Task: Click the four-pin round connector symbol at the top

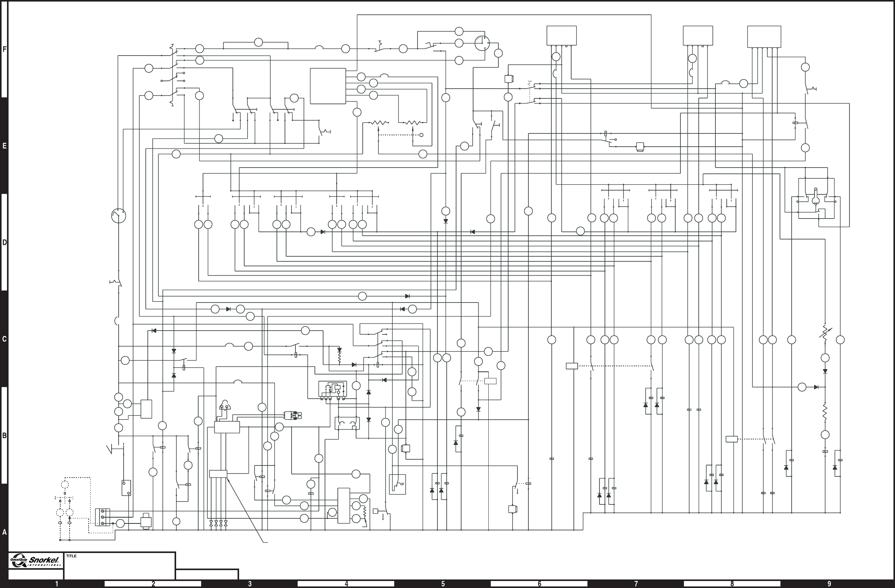Action: (482, 43)
